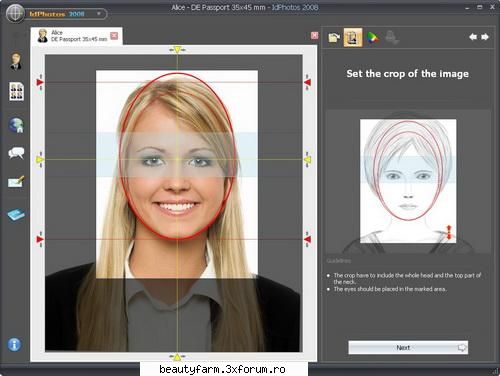Click the lower-right red chin marker
500x376 pixels.
(x=307, y=239)
